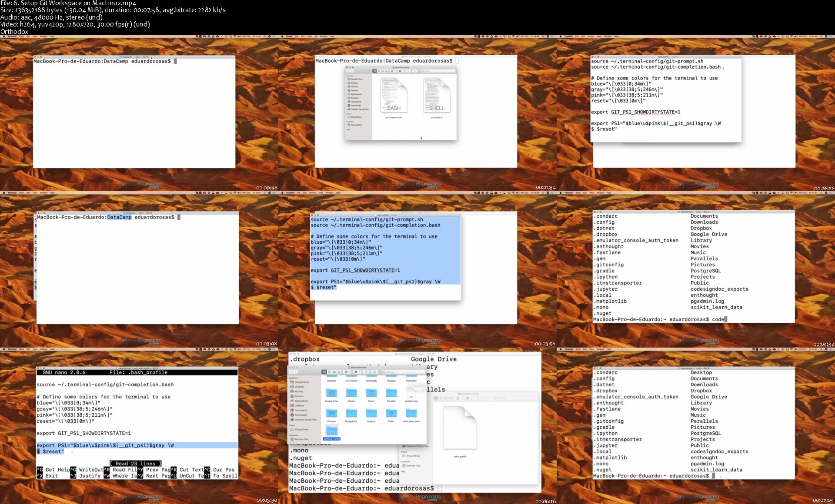Screen dimensions: 835x504
Task: Click 'pink=' color definition line in 00:02:22 TextEdit
Action: (627, 95)
